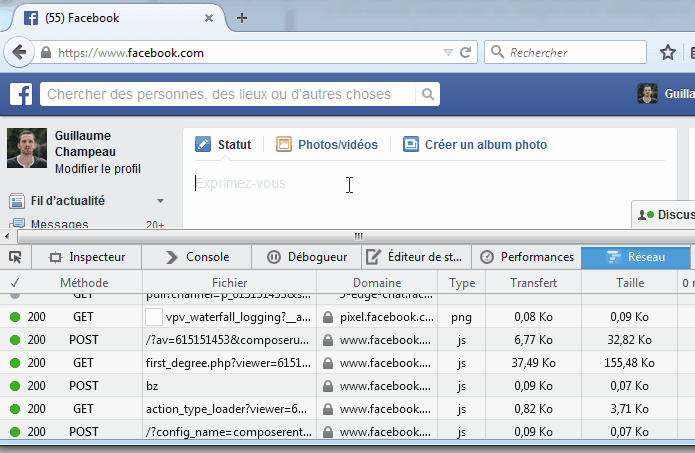This screenshot has width=695, height=453.
Task: Switch to the Console tab
Action: point(197,257)
